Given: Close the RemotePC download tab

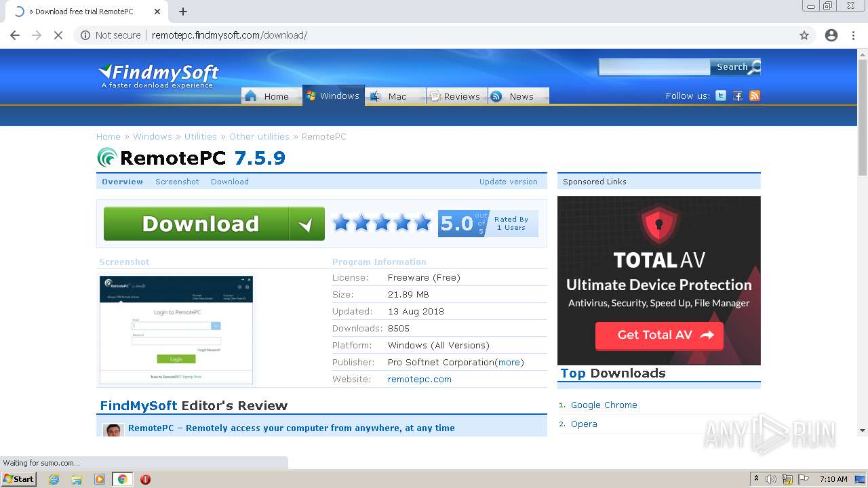Looking at the screenshot, I should pyautogui.click(x=158, y=12).
